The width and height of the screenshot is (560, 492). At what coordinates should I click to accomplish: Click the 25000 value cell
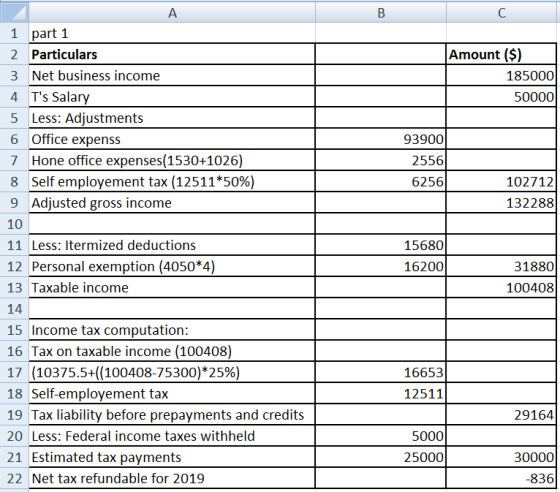[381, 457]
